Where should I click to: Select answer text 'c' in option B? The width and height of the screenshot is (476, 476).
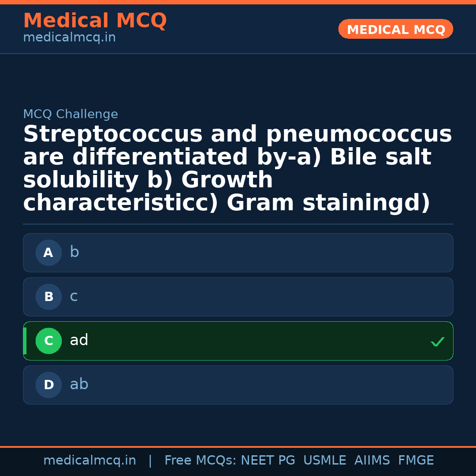(x=74, y=296)
